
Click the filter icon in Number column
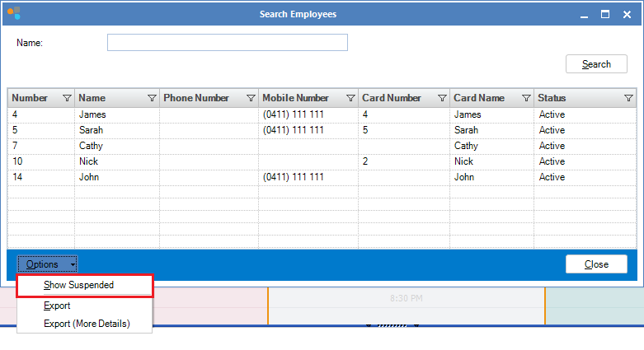click(67, 98)
